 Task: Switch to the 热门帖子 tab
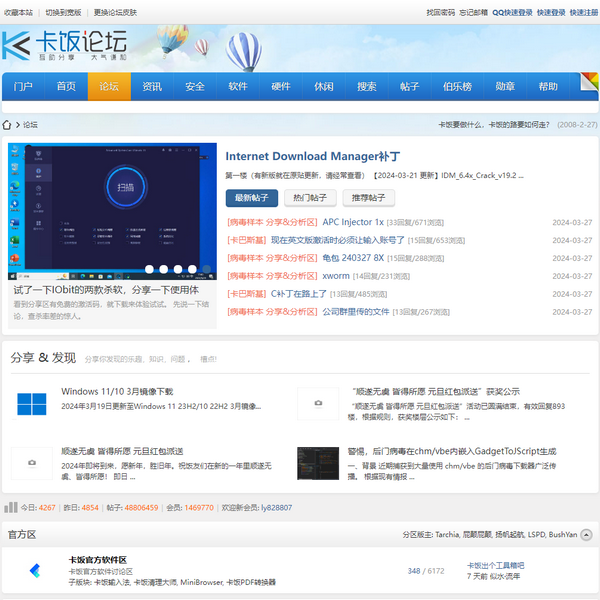[x=309, y=197]
